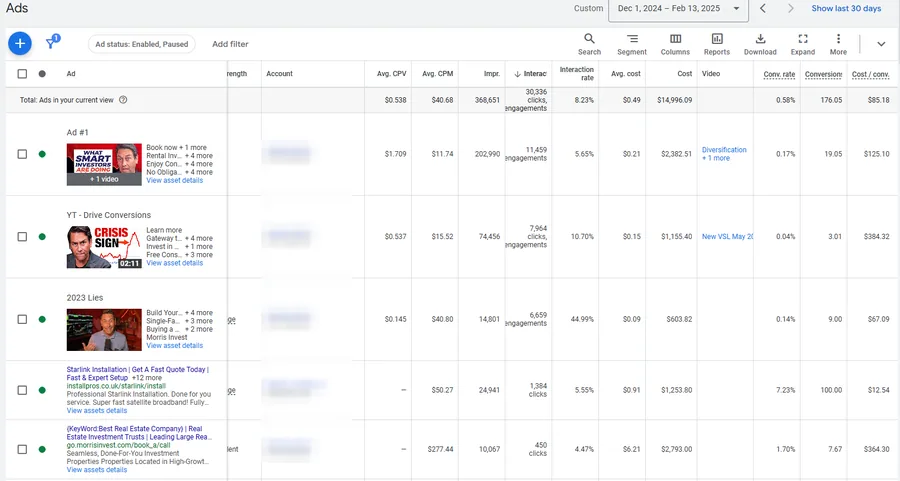The height and width of the screenshot is (481, 900).
Task: Open the Columns chooser
Action: 675,44
